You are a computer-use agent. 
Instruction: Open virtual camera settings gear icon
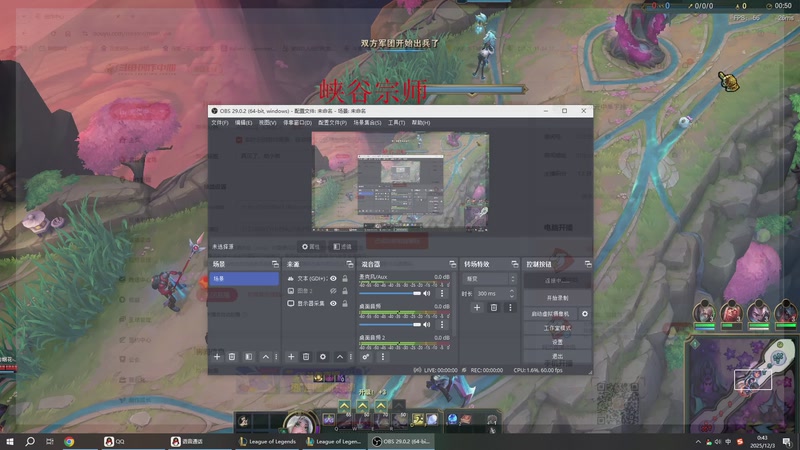pyautogui.click(x=585, y=314)
